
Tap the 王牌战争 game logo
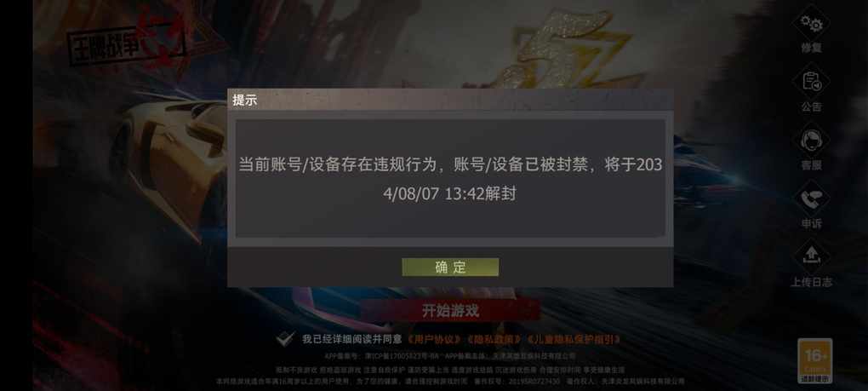[126, 42]
